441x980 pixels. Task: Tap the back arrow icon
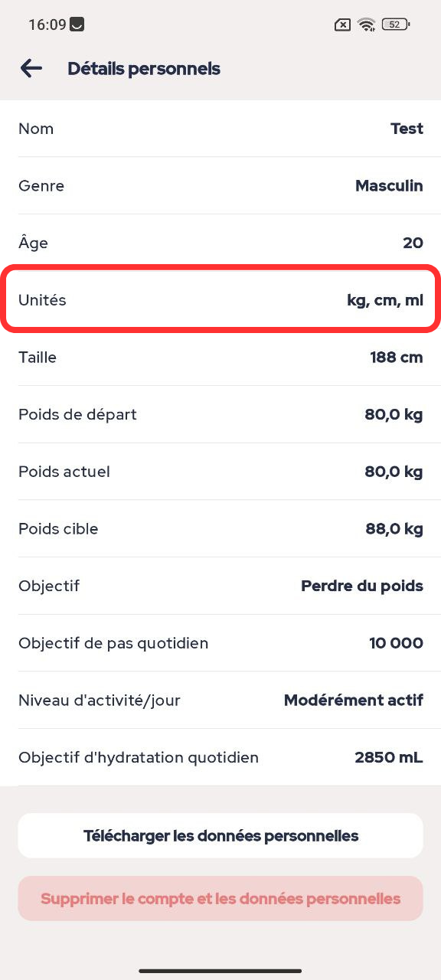pos(31,69)
